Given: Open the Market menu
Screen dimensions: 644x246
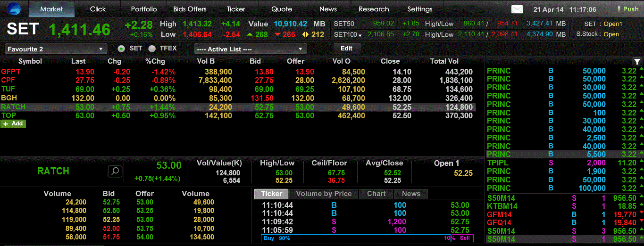Looking at the screenshot, I should point(51,9).
